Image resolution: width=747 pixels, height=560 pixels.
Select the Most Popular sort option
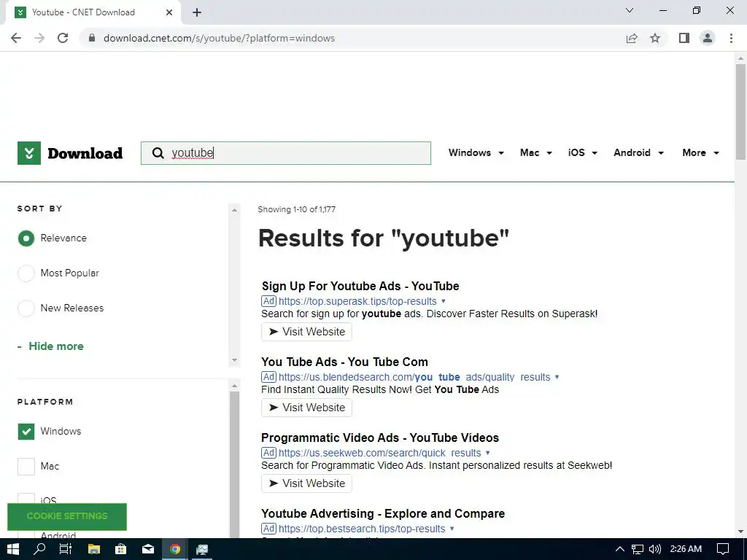pyautogui.click(x=26, y=273)
